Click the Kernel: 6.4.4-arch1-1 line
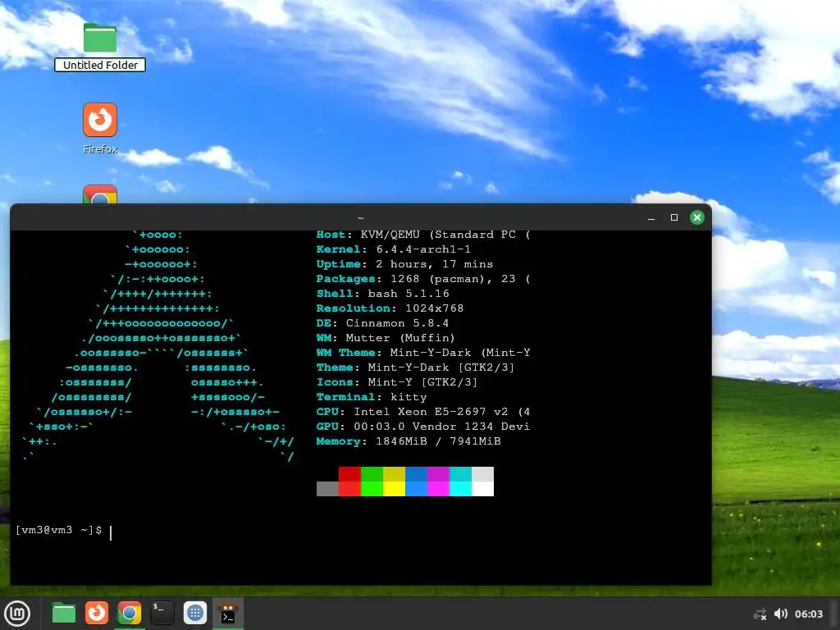 pos(393,249)
